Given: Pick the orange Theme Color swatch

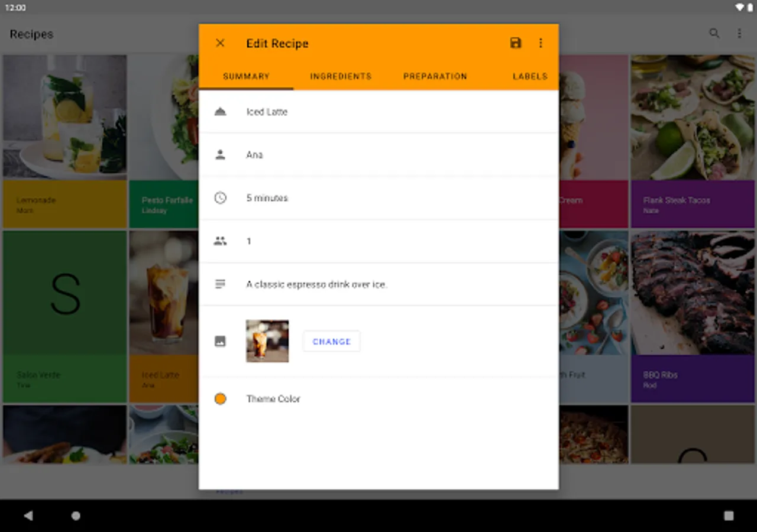Looking at the screenshot, I should (221, 399).
